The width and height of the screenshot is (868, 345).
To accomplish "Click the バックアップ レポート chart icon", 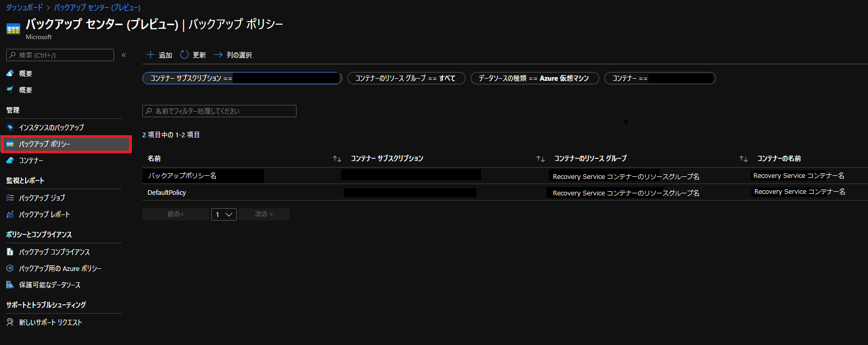I will coord(10,214).
